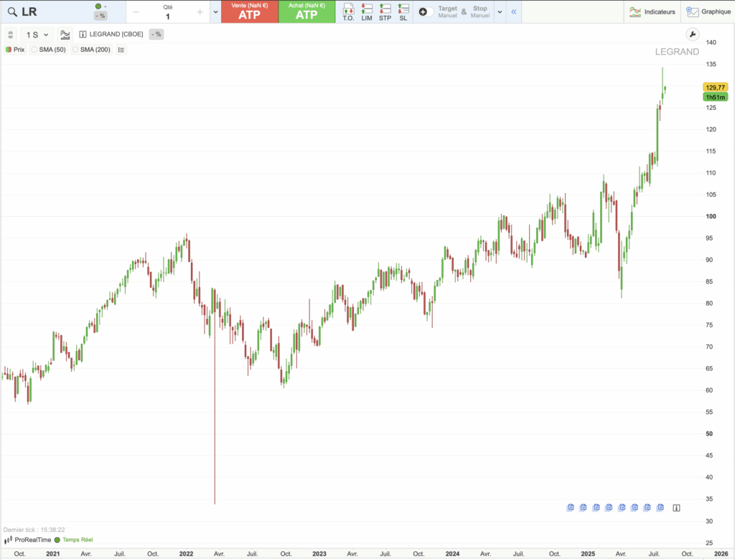Image resolution: width=735 pixels, height=560 pixels.
Task: Open the wrench chart settings icon
Action: tap(691, 34)
